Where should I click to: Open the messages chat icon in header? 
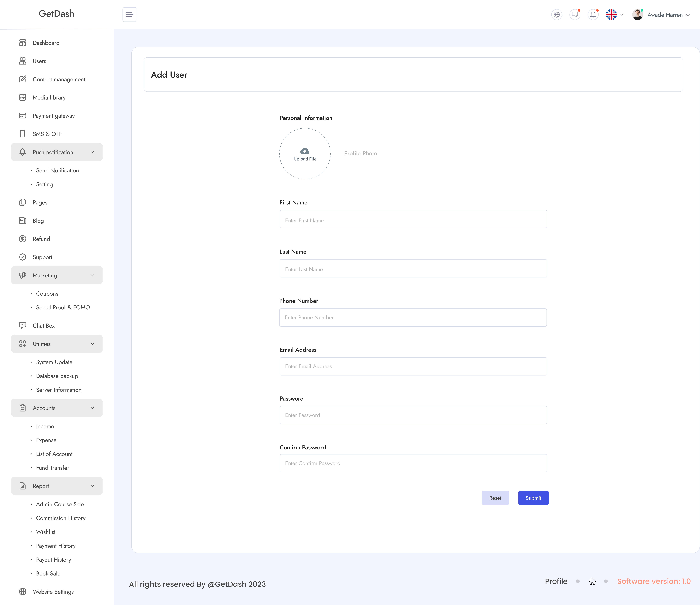click(x=575, y=15)
